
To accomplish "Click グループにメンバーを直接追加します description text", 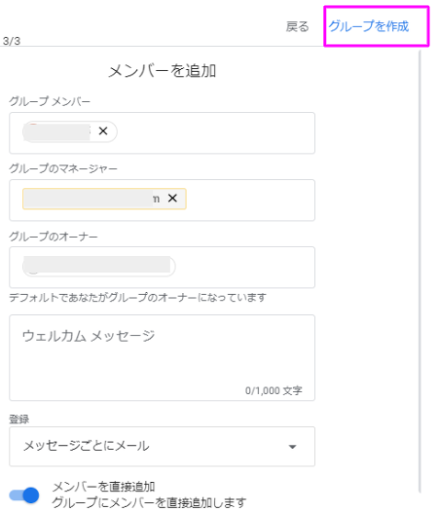I will (x=149, y=502).
